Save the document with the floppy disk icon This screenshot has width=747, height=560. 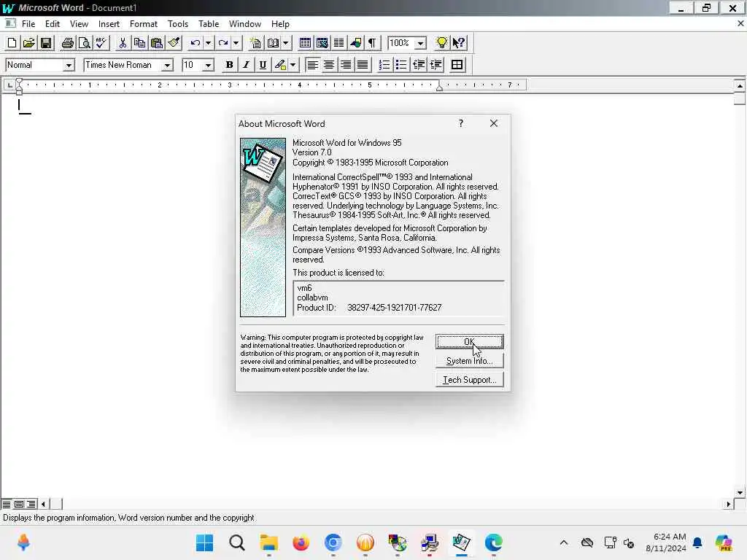point(46,43)
